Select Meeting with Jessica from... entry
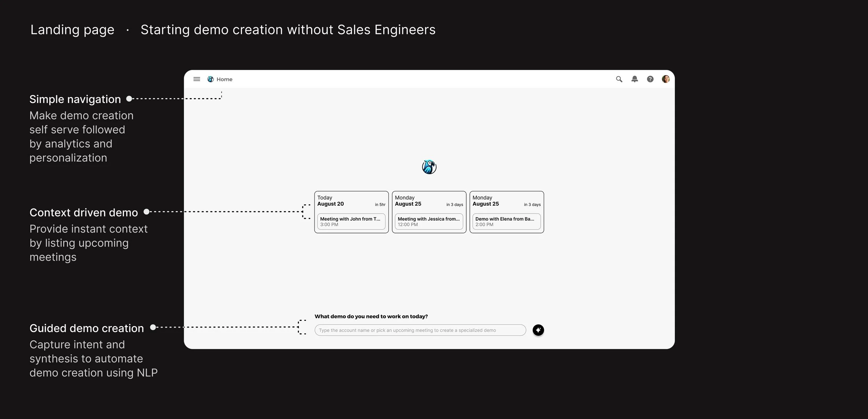Image resolution: width=868 pixels, height=419 pixels. click(x=429, y=221)
